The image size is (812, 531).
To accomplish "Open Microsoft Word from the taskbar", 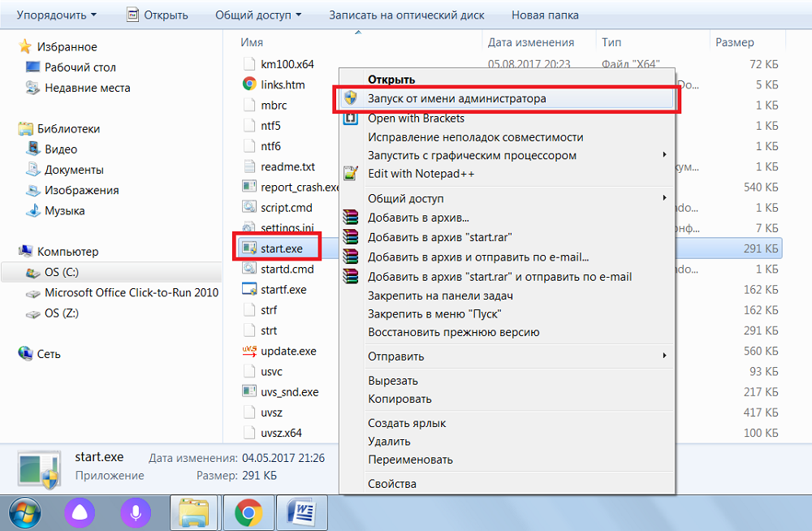I will coord(302,513).
